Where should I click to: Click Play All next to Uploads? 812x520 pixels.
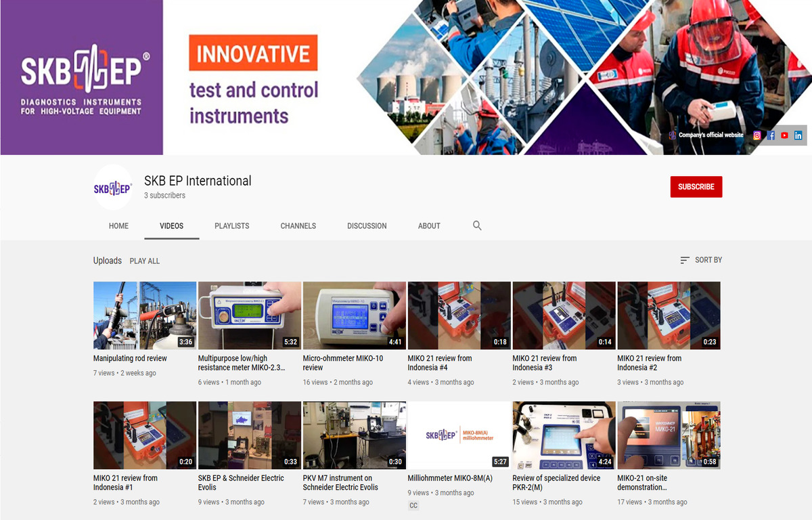pos(145,261)
